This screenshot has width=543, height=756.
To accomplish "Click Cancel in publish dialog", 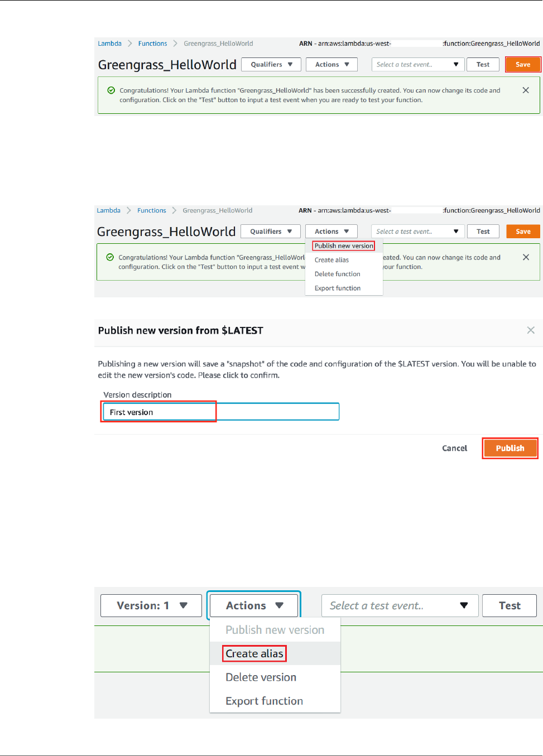I will tap(455, 448).
